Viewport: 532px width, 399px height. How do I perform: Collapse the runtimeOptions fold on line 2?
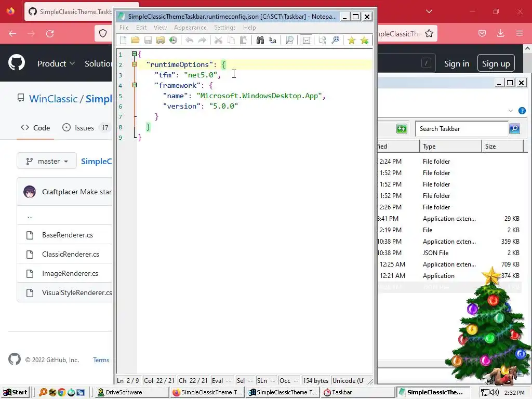[x=135, y=64]
